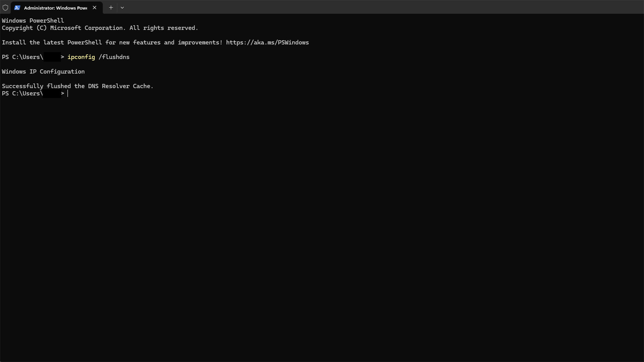The height and width of the screenshot is (362, 644).
Task: Click the redacted username in first prompt
Action: pyautogui.click(x=52, y=57)
